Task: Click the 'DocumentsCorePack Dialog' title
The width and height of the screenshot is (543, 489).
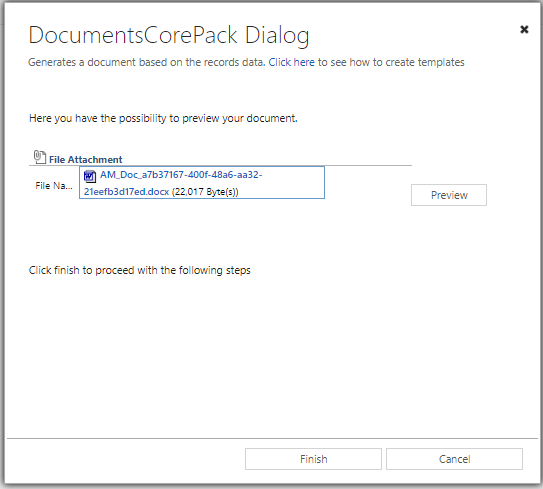Action: coord(169,36)
